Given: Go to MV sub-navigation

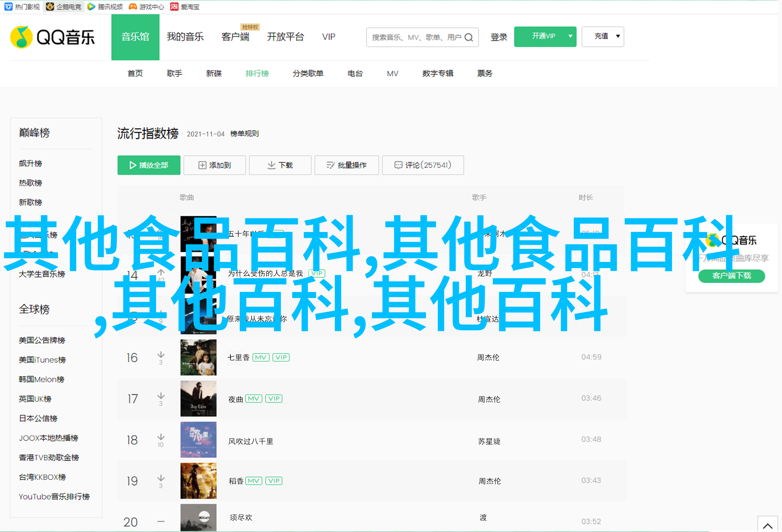Looking at the screenshot, I should coord(393,73).
